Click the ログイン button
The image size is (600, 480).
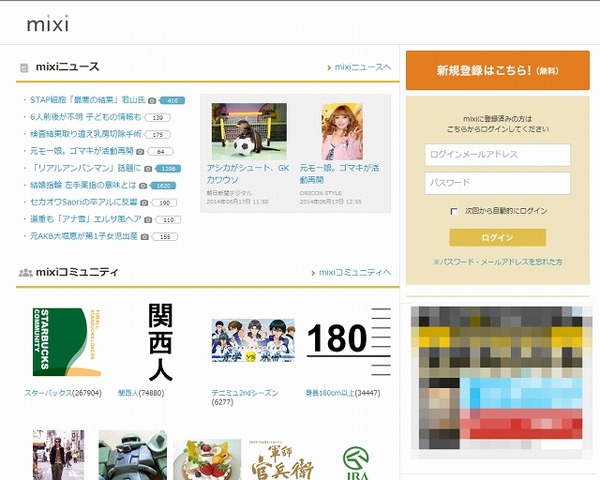click(x=497, y=237)
